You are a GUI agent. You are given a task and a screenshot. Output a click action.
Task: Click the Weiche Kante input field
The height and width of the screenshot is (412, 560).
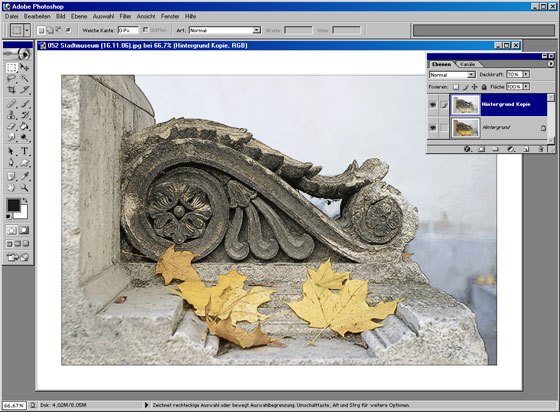(128, 30)
